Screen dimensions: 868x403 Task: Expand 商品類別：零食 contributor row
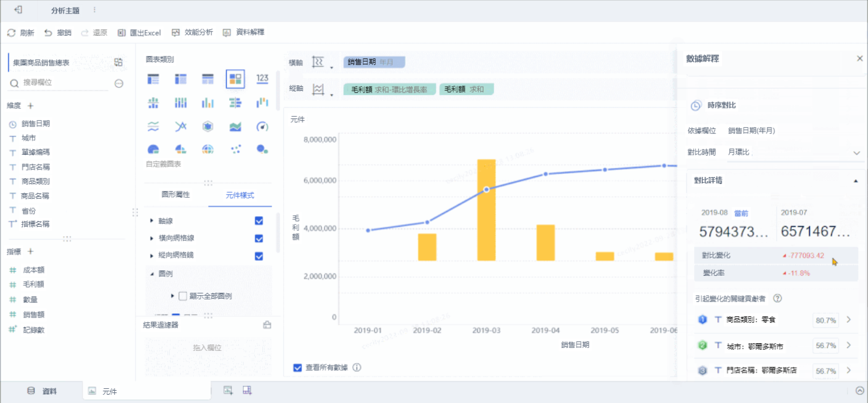coord(849,320)
